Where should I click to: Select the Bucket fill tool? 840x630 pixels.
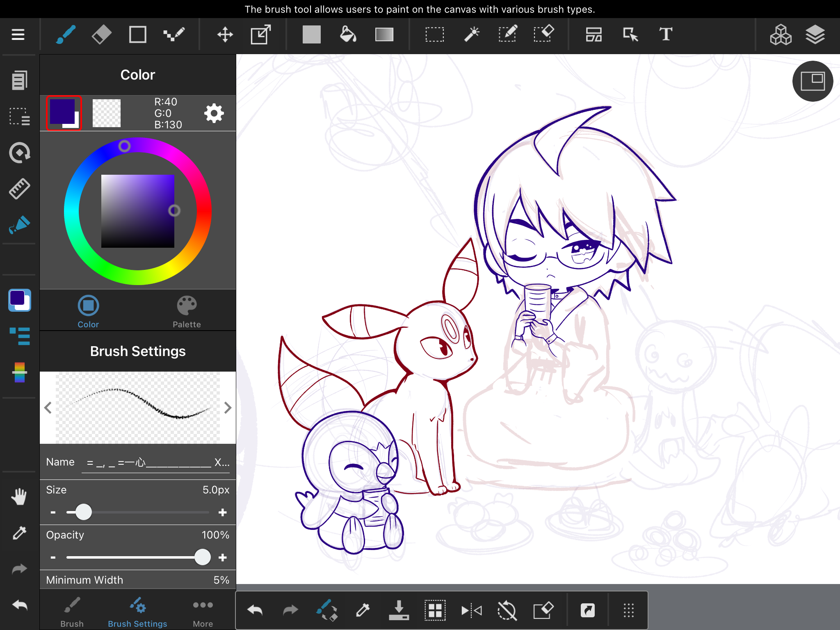tap(348, 34)
